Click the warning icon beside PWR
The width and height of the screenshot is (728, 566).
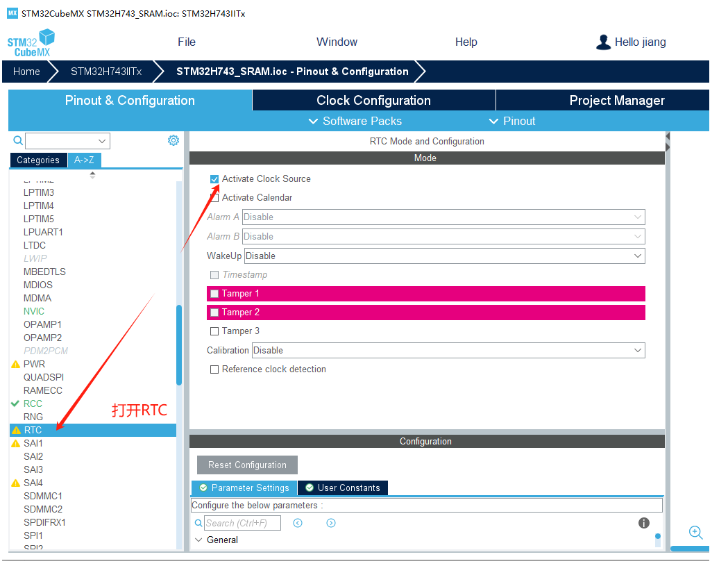click(x=15, y=365)
